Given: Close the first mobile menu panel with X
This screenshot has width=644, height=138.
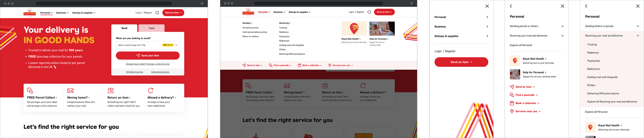Looking at the screenshot, I should pyautogui.click(x=487, y=6).
